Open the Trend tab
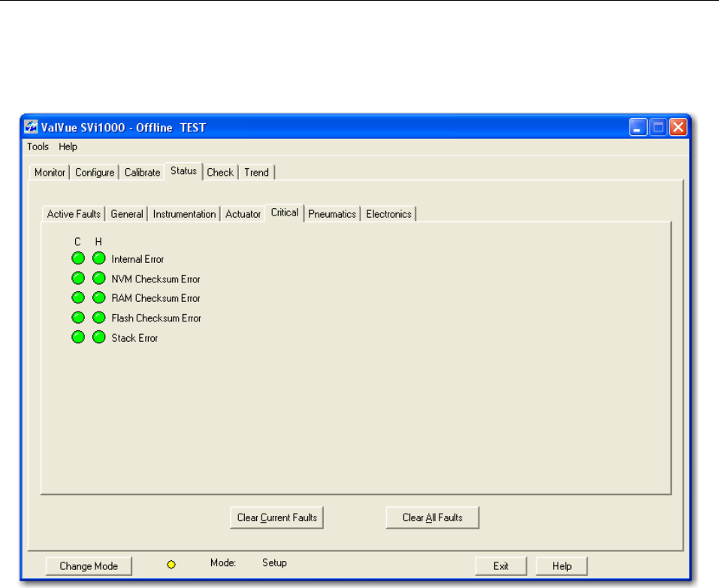Image resolution: width=719 pixels, height=588 pixels. [256, 172]
